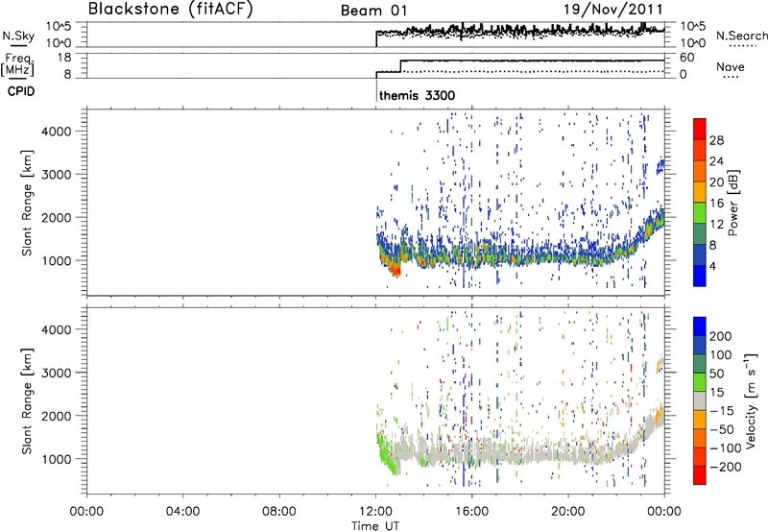Screen dimensions: 768x532
Task: Click the "24" tick on Power color bar
Action: tap(716, 161)
